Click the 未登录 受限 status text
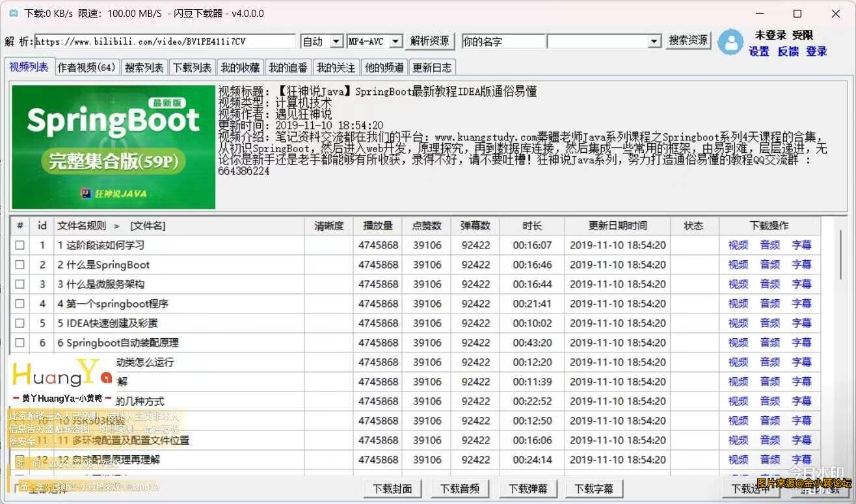This screenshot has width=856, height=504. [x=784, y=35]
